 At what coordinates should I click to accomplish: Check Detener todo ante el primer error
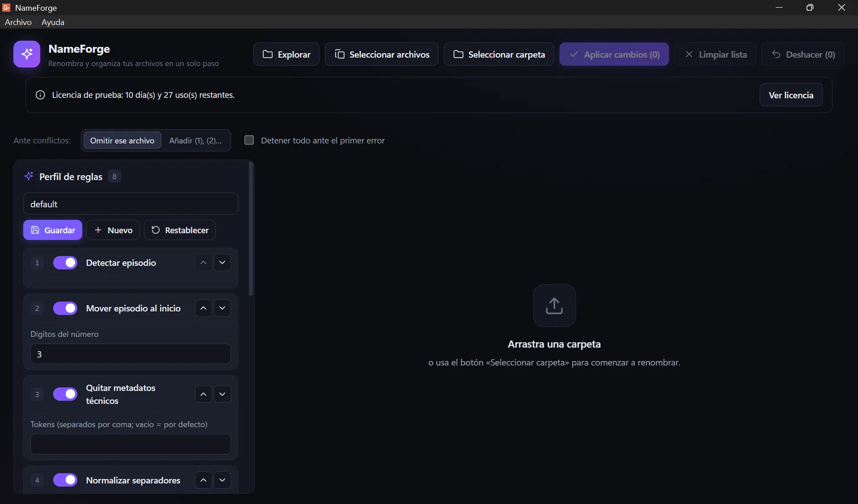(249, 140)
